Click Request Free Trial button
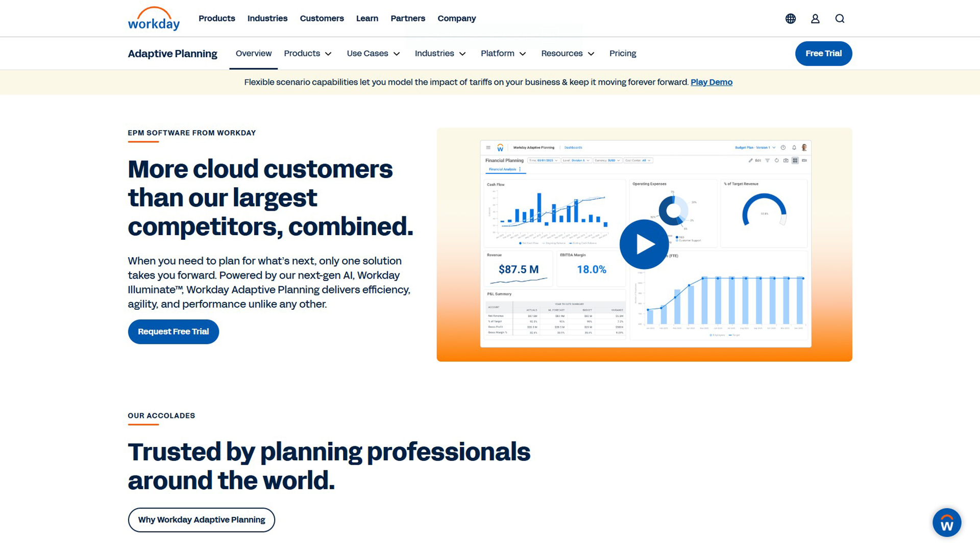The height and width of the screenshot is (551, 980). pyautogui.click(x=174, y=332)
